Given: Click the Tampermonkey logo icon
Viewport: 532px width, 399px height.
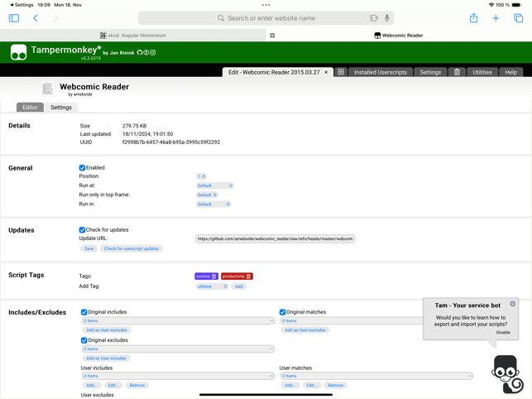Looking at the screenshot, I should 19,52.
